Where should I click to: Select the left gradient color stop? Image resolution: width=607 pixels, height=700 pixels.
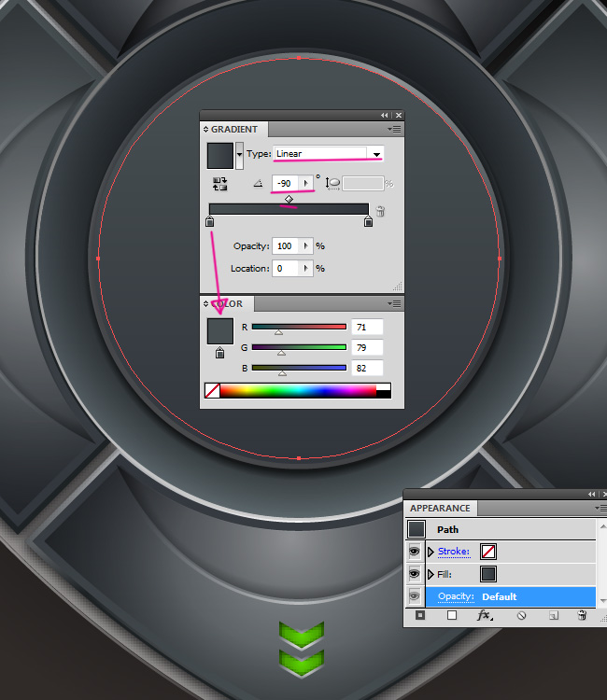tap(209, 222)
